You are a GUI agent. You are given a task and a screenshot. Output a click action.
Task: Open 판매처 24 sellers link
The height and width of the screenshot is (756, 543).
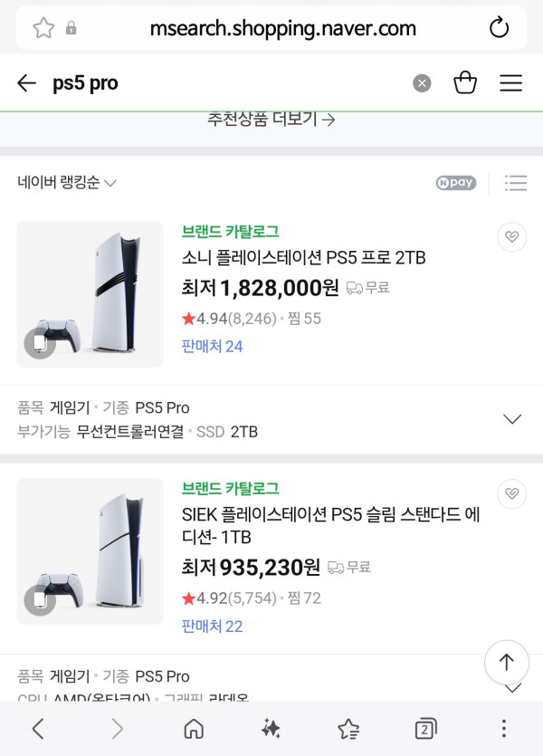pos(212,346)
